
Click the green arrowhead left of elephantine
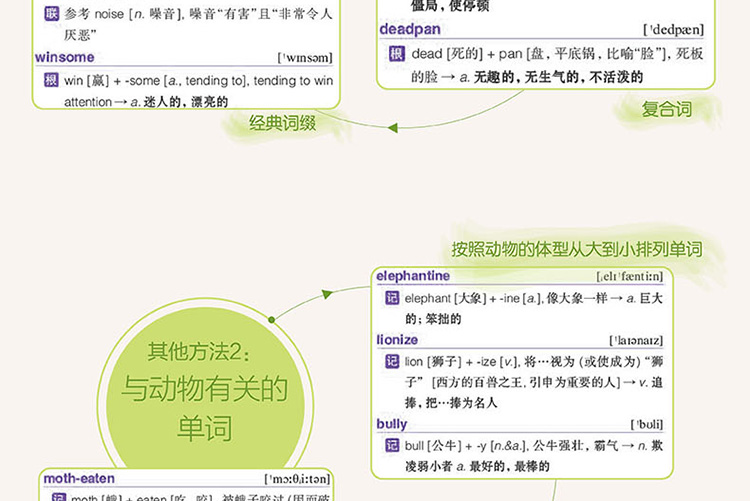[x=329, y=294]
